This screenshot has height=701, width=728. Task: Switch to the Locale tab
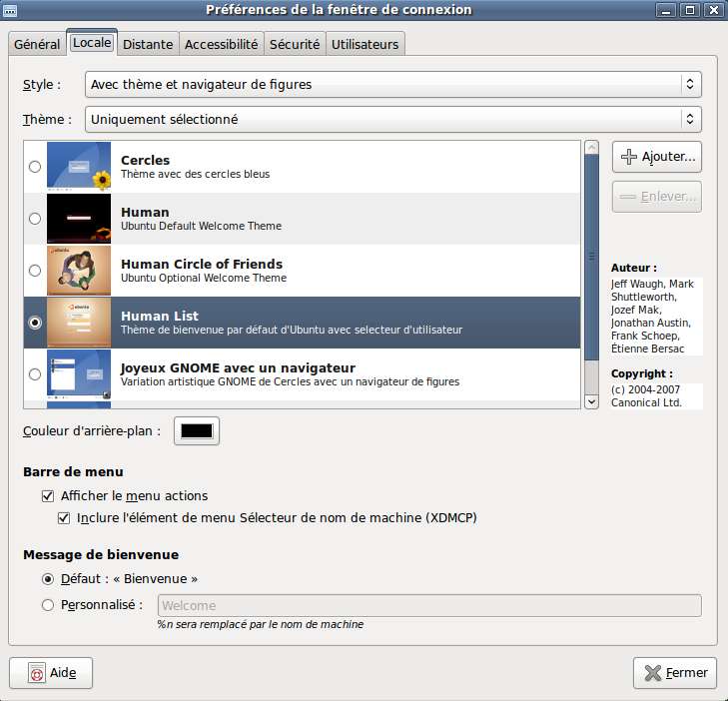[92, 43]
